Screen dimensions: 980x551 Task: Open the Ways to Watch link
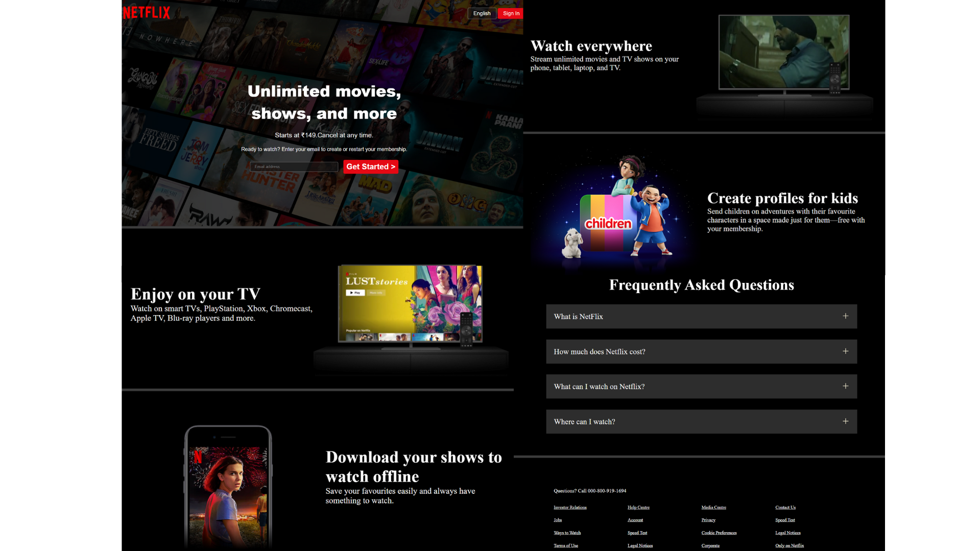click(x=567, y=533)
